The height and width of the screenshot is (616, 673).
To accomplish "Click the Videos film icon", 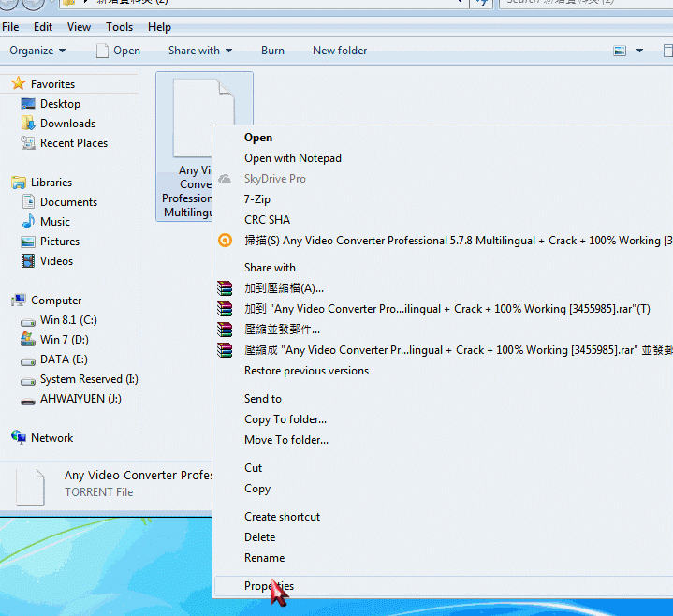I will pos(28,261).
